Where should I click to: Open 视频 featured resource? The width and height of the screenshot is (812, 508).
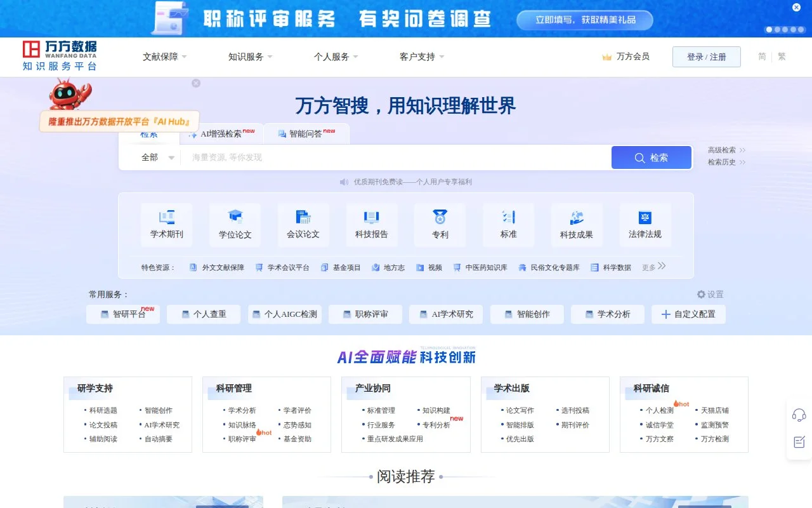tap(429, 267)
